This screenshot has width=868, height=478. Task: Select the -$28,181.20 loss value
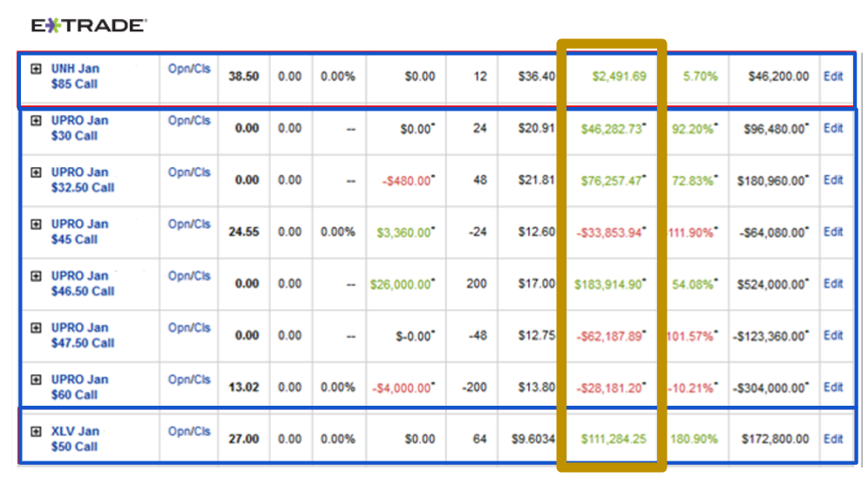pos(611,387)
